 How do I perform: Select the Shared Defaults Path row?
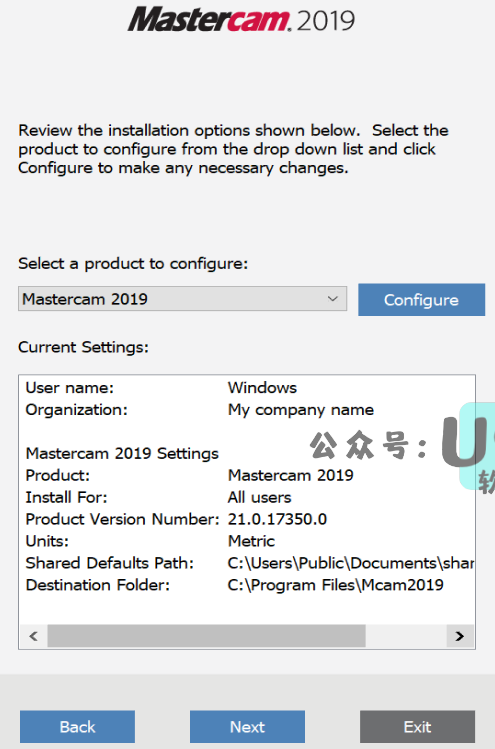[x=249, y=563]
